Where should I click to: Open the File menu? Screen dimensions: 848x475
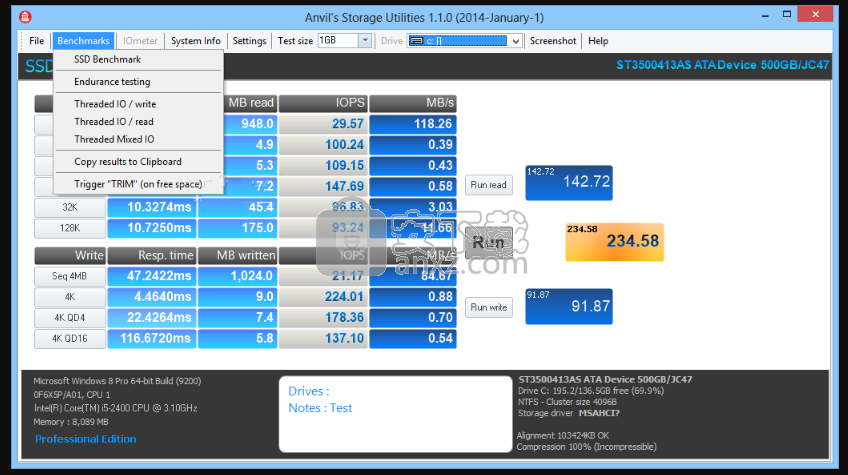point(36,41)
